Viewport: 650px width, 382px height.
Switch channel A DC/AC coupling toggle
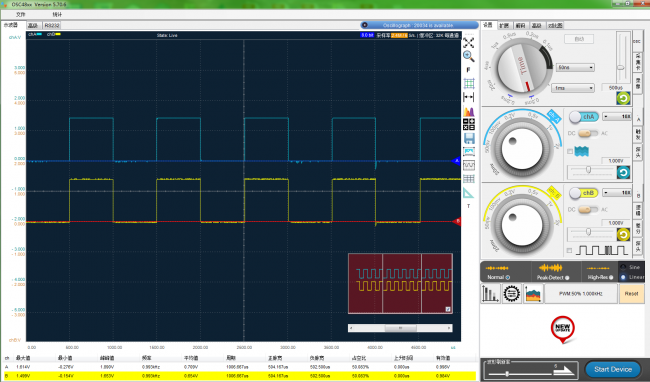587,133
